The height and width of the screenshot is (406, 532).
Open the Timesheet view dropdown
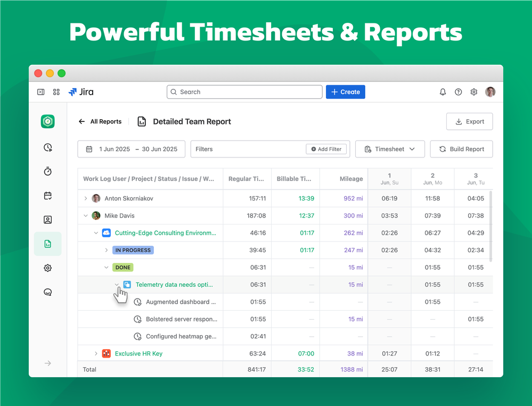coord(390,149)
